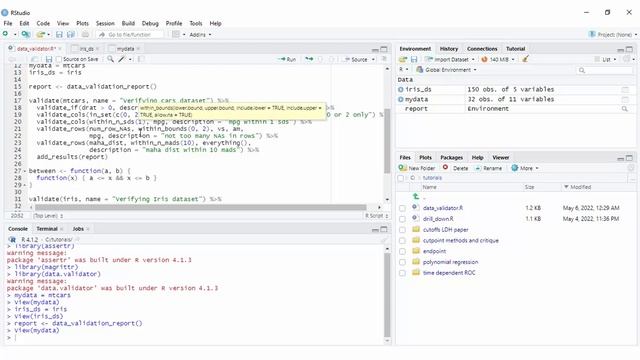Viewport: 640px width, 360px height.
Task: Click the Go to file/function field
Action: 129,35
